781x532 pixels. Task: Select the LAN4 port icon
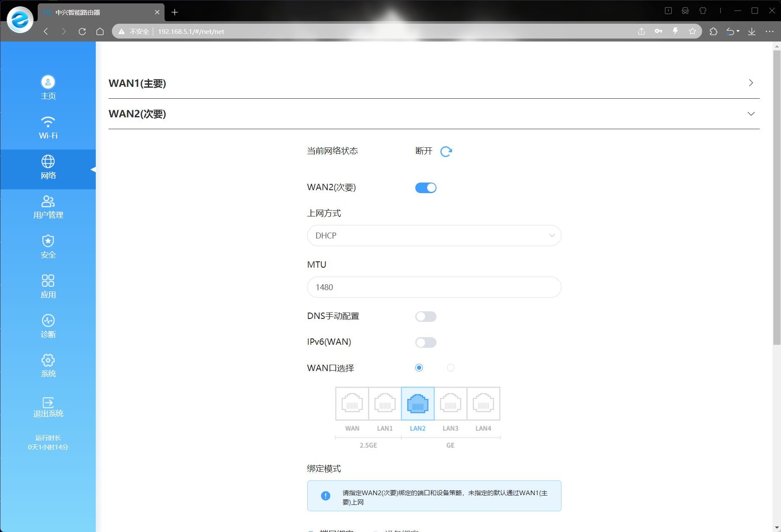pos(484,404)
